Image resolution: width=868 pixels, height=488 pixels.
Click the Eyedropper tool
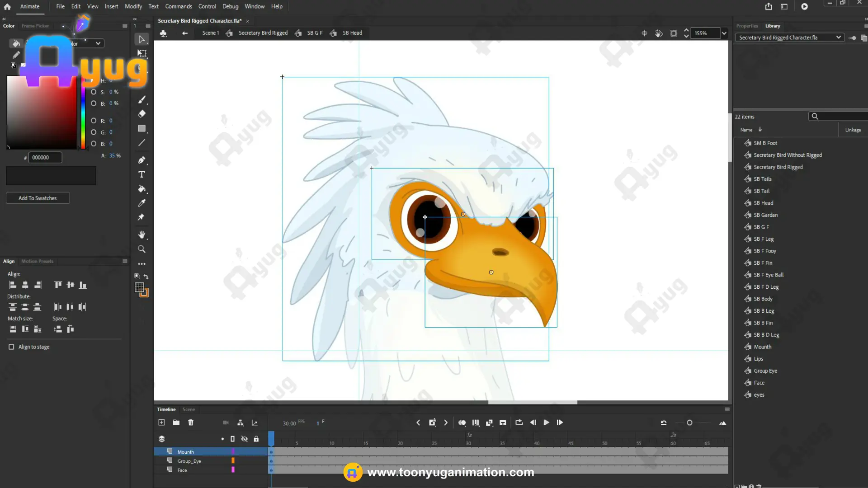point(142,203)
